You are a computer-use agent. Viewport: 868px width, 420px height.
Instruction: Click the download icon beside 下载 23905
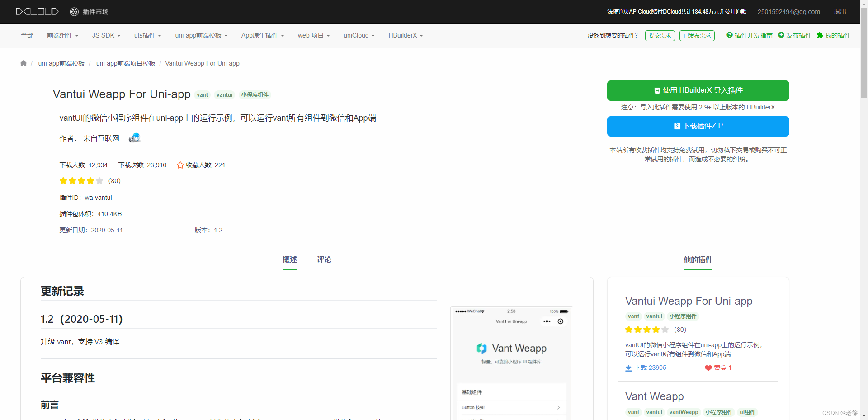click(x=628, y=368)
